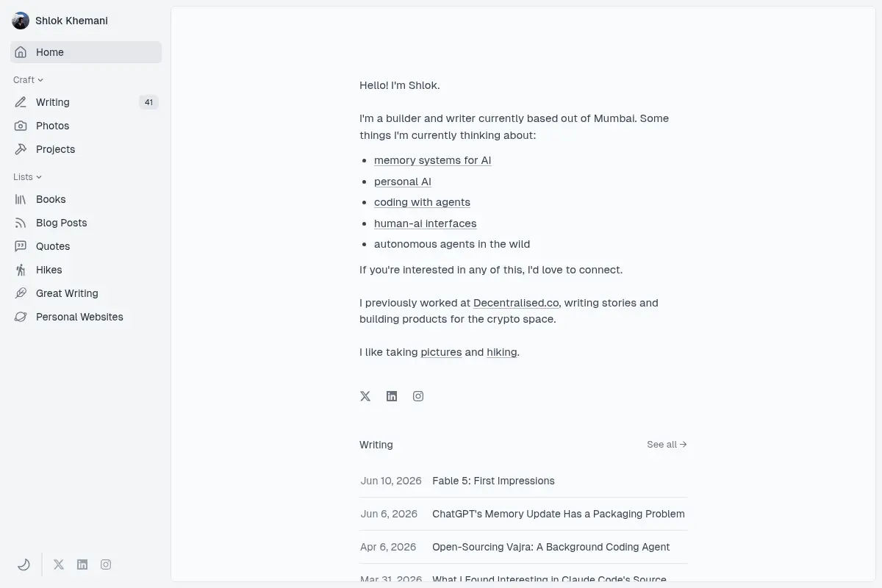
Task: Click the Shlok Khemani profile avatar
Action: pos(21,21)
